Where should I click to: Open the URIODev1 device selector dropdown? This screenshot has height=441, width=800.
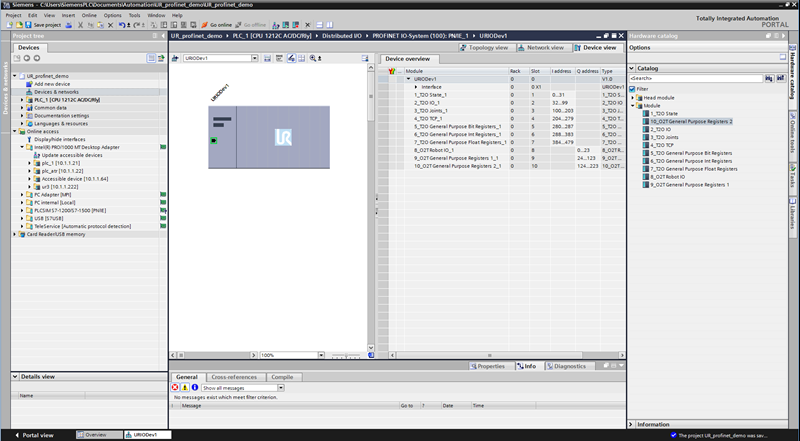254,59
